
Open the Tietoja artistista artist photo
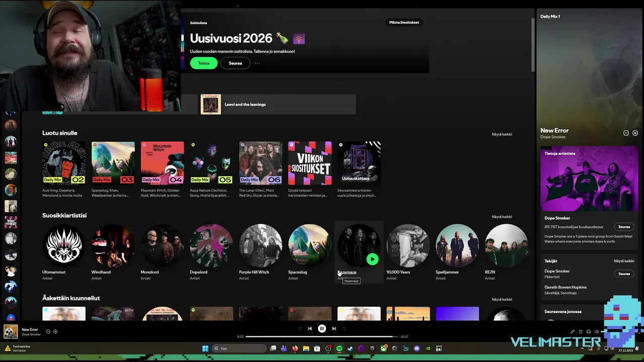(x=589, y=178)
